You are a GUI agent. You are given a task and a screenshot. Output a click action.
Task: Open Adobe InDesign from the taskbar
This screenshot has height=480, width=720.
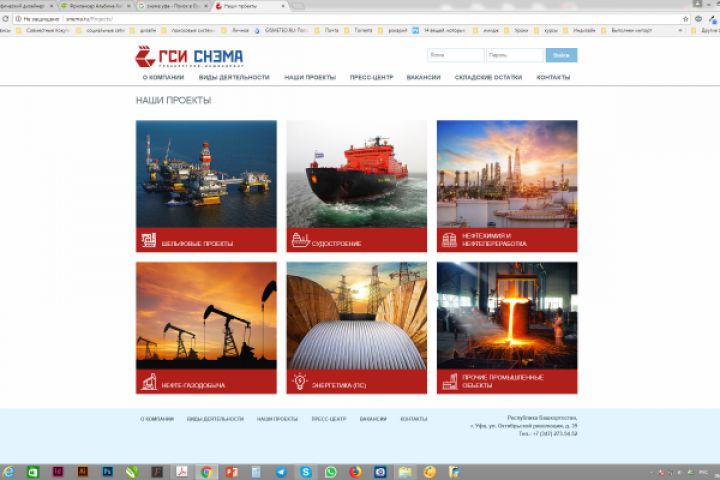(58, 472)
